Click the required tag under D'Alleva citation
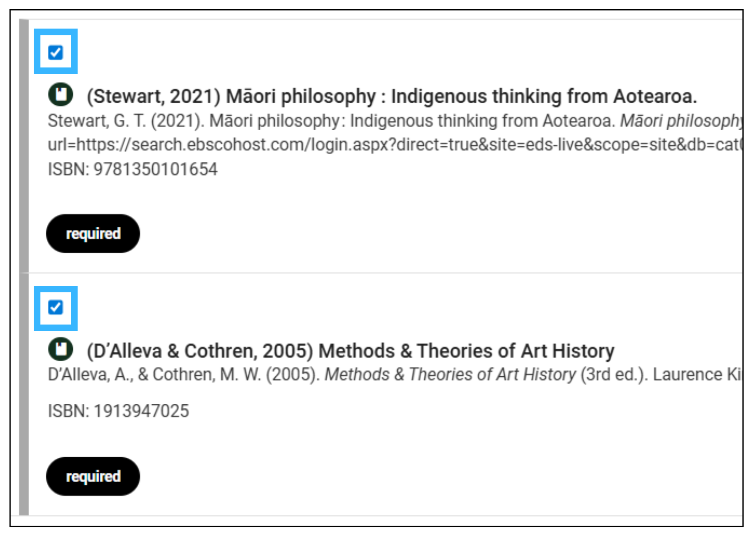This screenshot has width=756, height=538. click(x=93, y=476)
